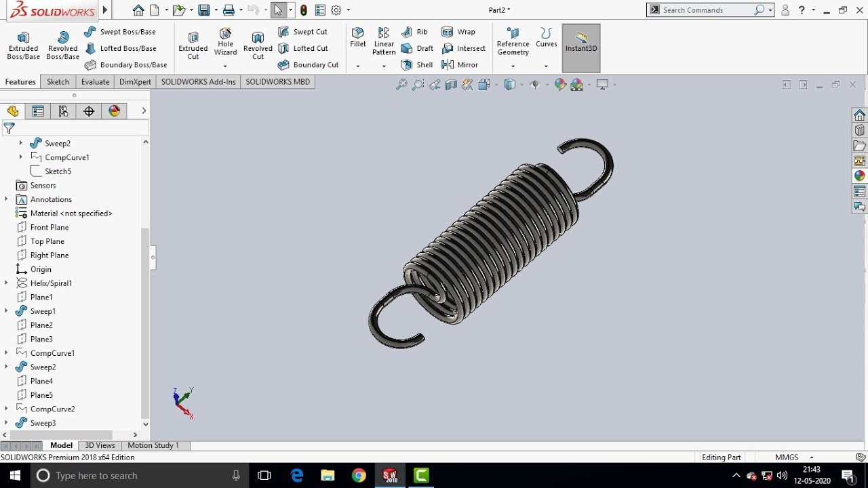
Task: Expand Reference Geometry dropdown arrow
Action: (513, 66)
